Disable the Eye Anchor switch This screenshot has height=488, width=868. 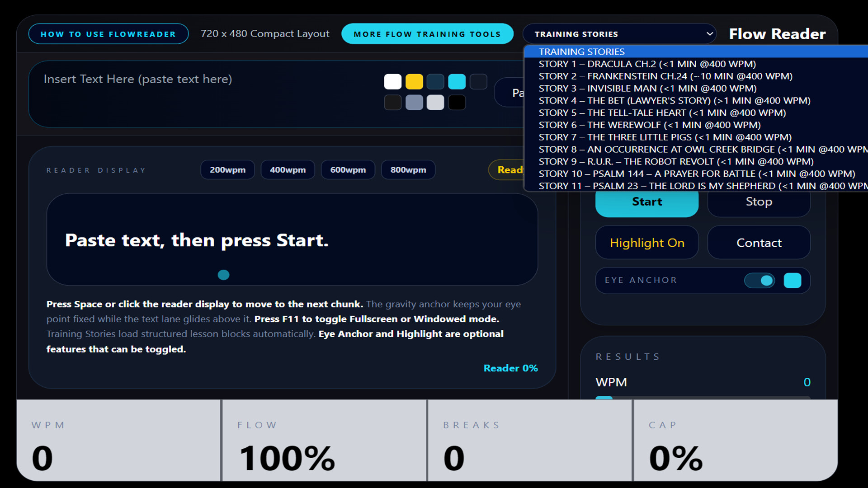759,280
